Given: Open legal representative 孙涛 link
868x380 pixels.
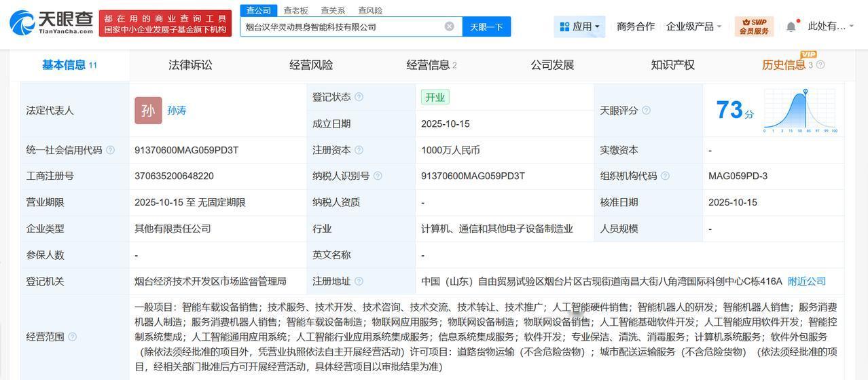Looking at the screenshot, I should tap(177, 110).
